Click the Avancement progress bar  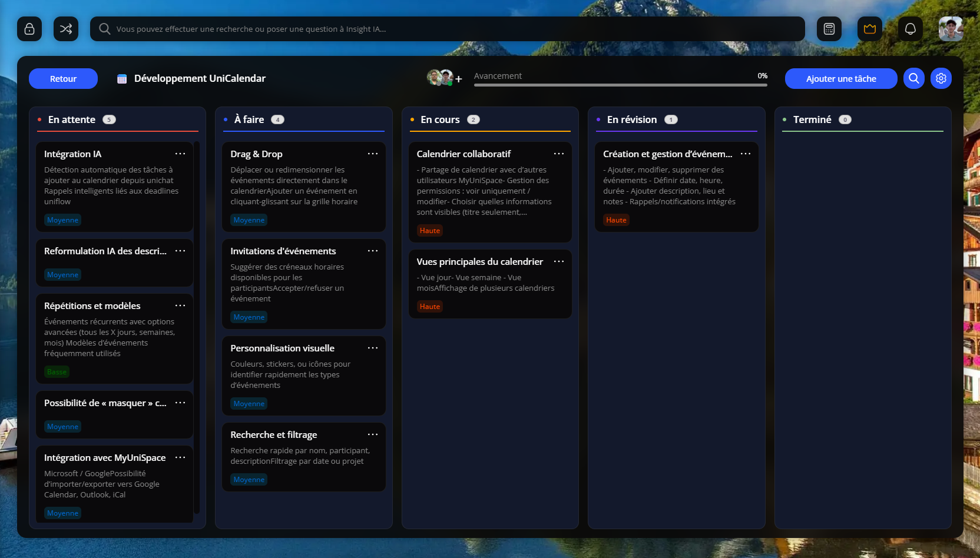pyautogui.click(x=620, y=85)
